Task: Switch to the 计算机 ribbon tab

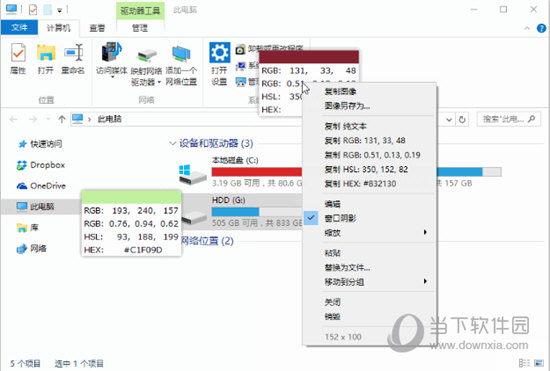Action: tap(59, 28)
